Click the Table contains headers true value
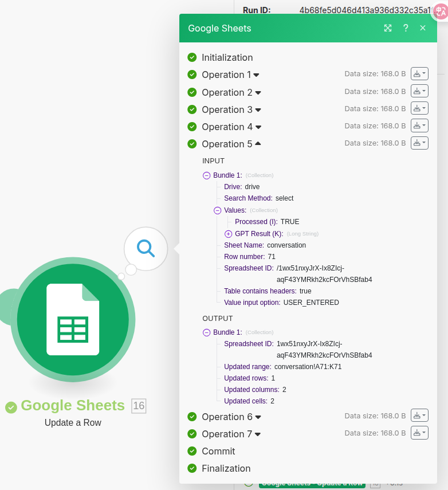 [305, 291]
